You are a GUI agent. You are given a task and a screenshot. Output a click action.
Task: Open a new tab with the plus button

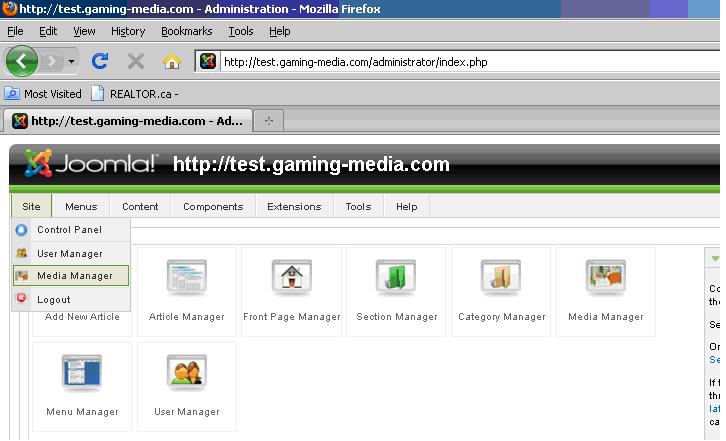pyautogui.click(x=269, y=121)
